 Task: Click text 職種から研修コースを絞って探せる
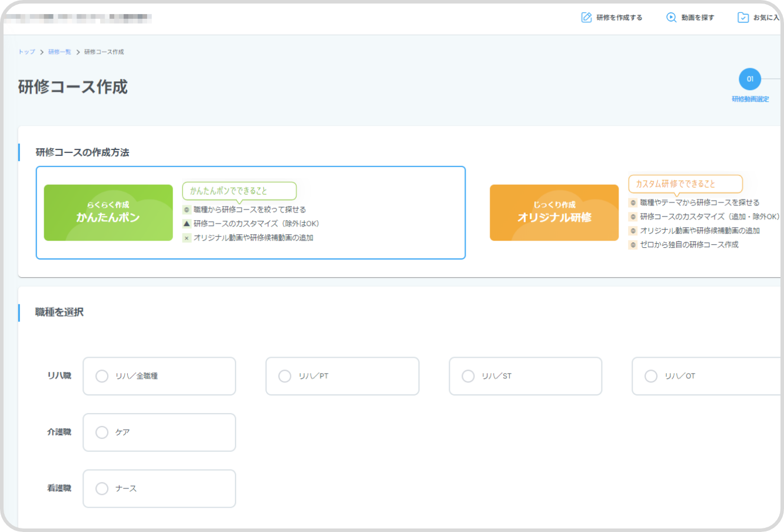click(250, 210)
